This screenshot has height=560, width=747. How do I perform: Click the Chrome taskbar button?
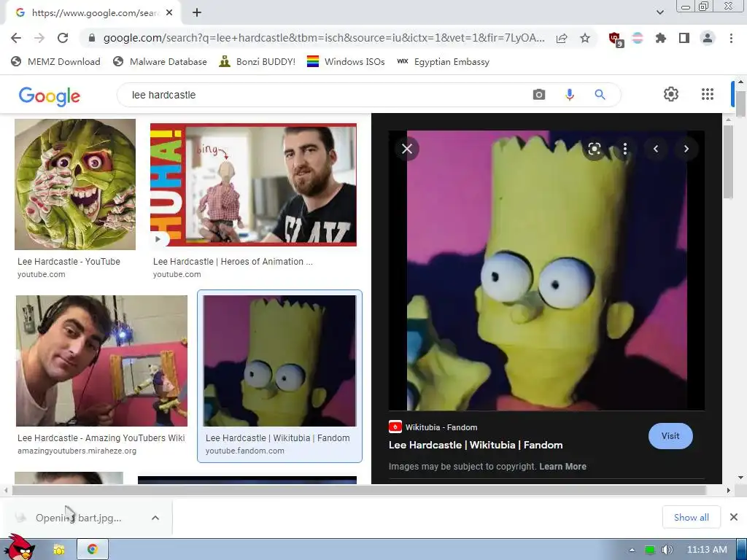(93, 550)
